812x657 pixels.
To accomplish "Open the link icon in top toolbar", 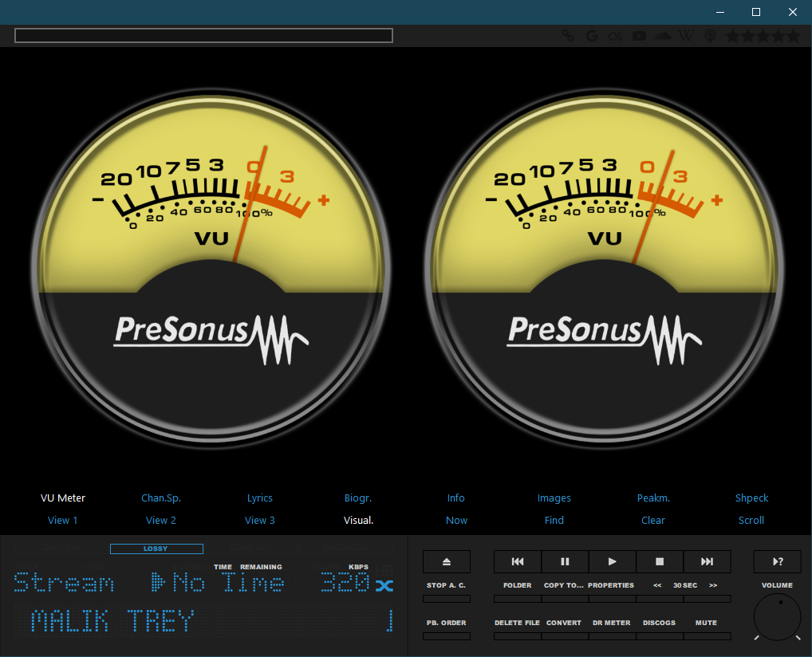I will click(x=568, y=36).
